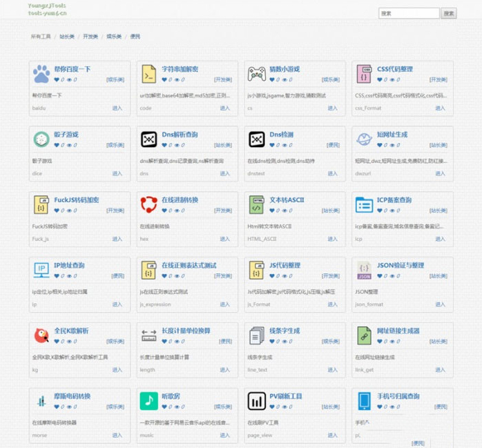
Task: Click the 搜索 button
Action: pos(448,13)
